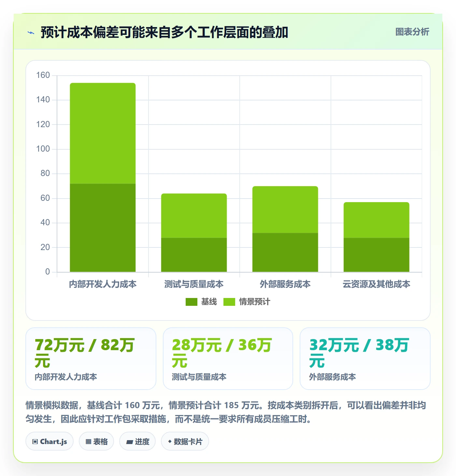
Task: Click the 云资源及其他成本 scenario bar segment
Action: tap(376, 220)
